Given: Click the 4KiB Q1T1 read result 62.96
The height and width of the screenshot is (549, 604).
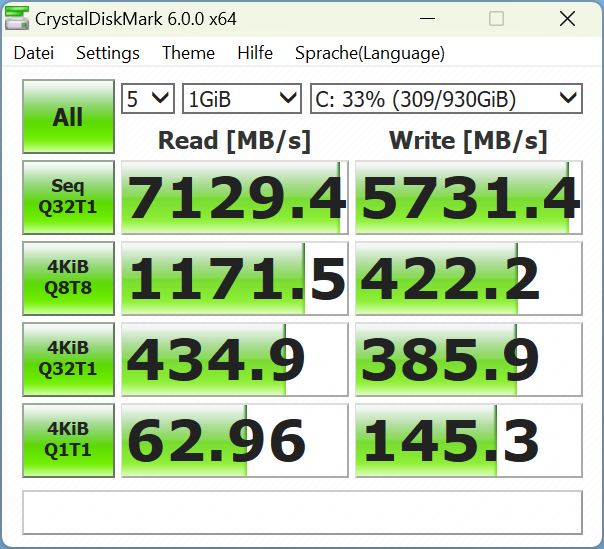Looking at the screenshot, I should 235,440.
